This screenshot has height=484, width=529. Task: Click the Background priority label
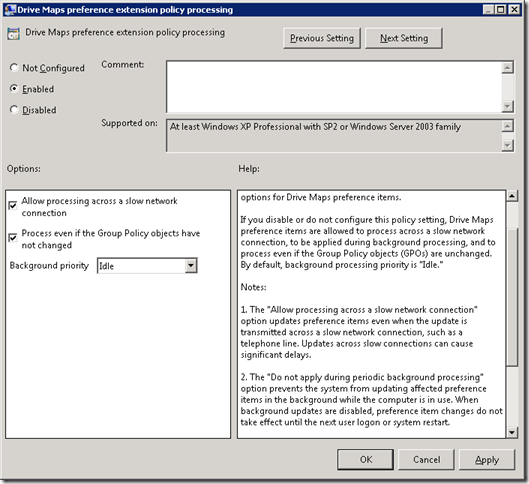(x=49, y=265)
